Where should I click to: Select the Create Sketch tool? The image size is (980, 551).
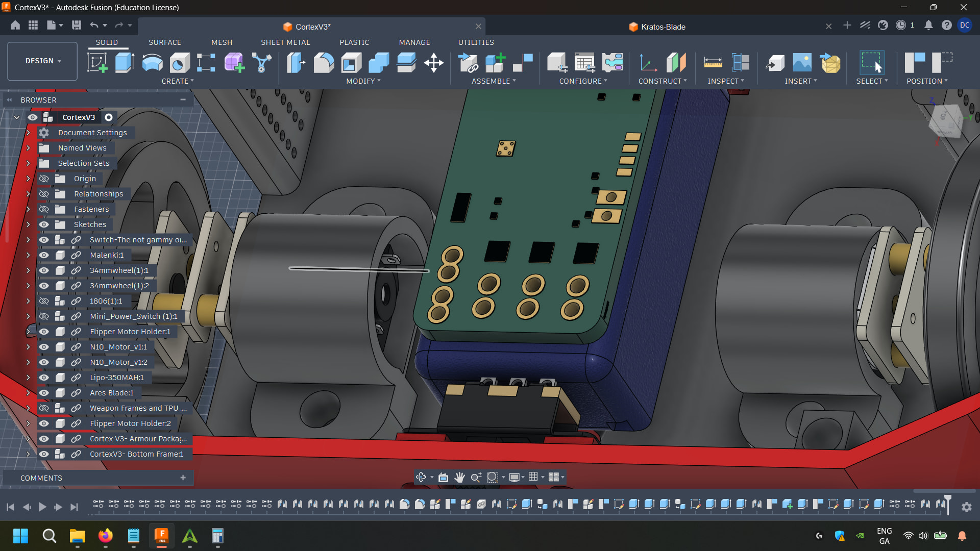coord(97,63)
